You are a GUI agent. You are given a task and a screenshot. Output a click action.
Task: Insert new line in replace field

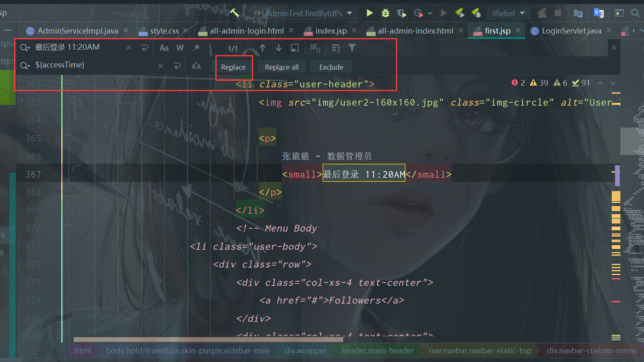[x=177, y=66]
